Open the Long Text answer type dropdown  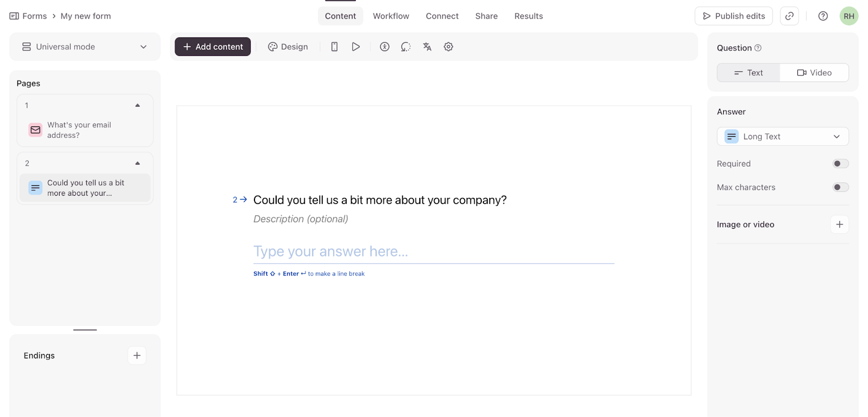click(783, 137)
